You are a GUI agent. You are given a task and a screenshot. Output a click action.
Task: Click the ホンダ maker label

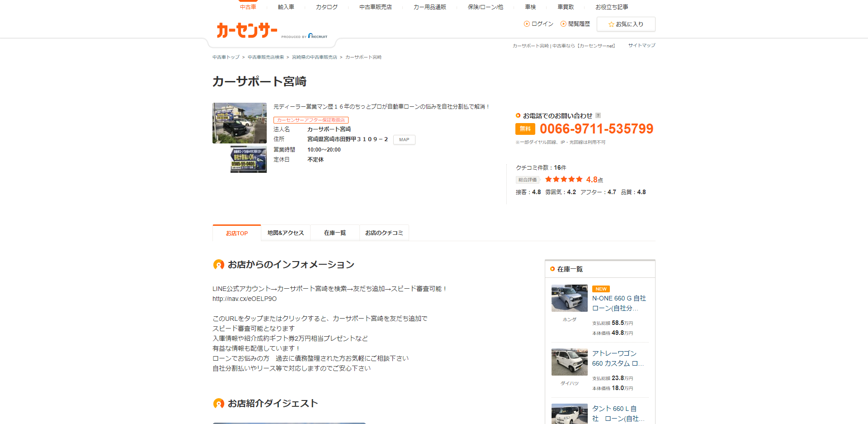(570, 319)
